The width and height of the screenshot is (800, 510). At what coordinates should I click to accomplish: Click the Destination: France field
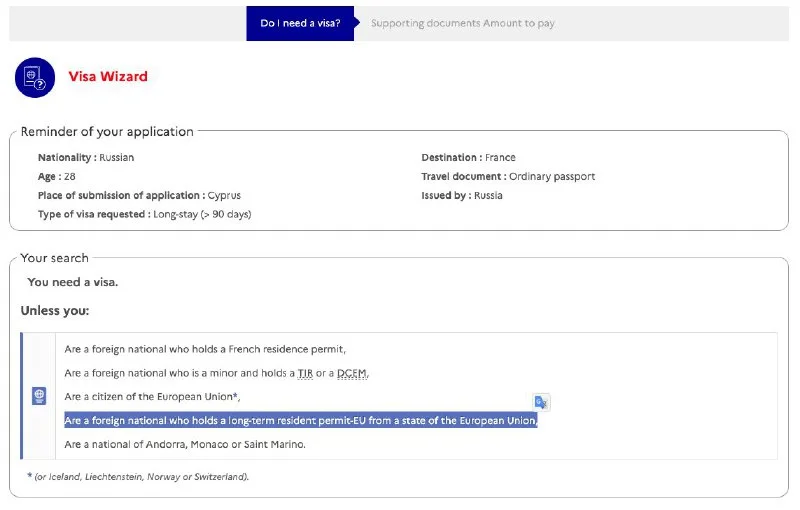468,157
